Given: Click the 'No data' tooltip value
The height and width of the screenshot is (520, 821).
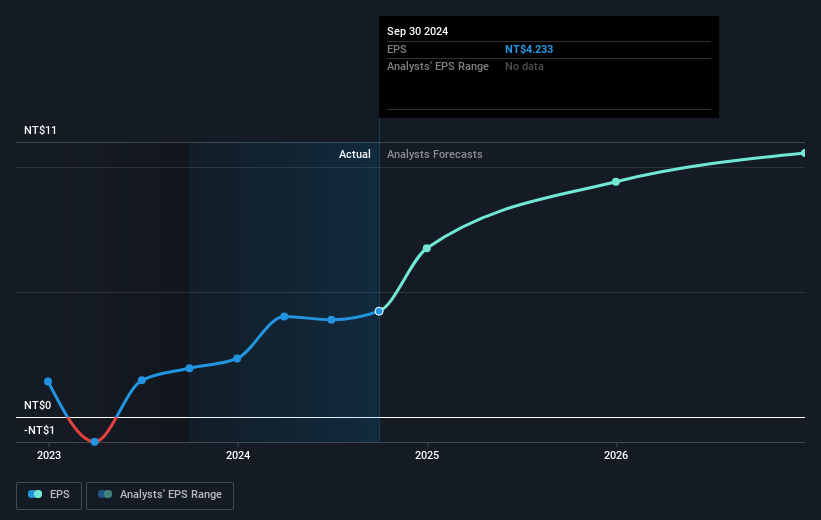Looking at the screenshot, I should 524,67.
